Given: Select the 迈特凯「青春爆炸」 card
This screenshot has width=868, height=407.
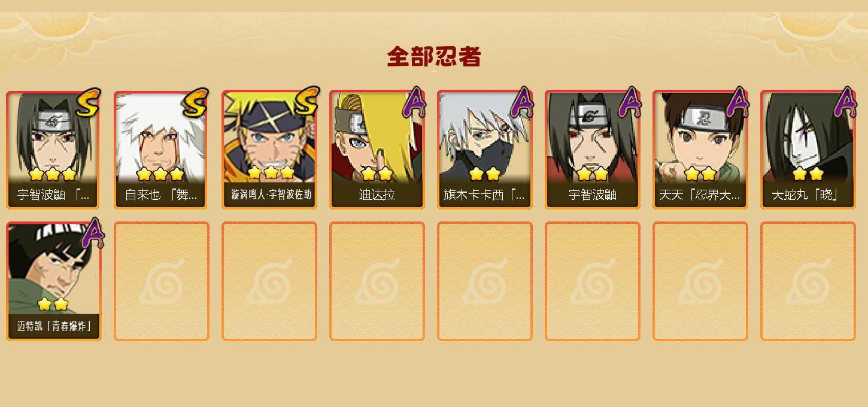Looking at the screenshot, I should point(54,281).
